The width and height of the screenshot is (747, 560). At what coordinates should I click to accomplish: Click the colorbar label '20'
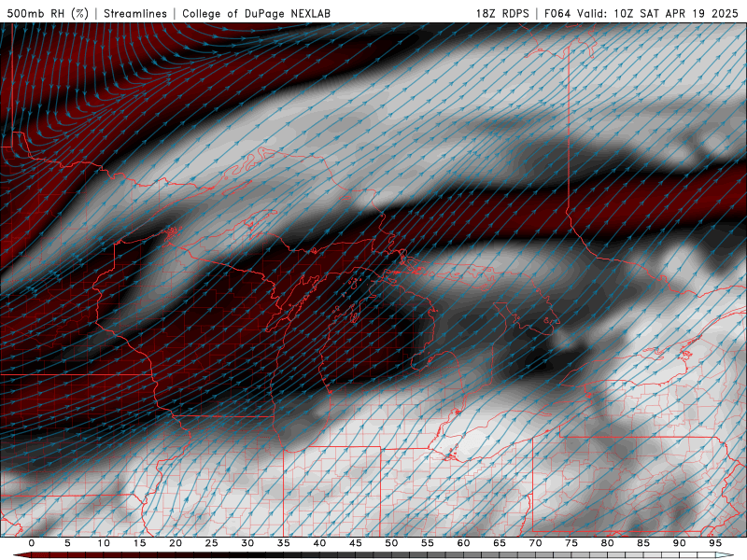pyautogui.click(x=176, y=543)
